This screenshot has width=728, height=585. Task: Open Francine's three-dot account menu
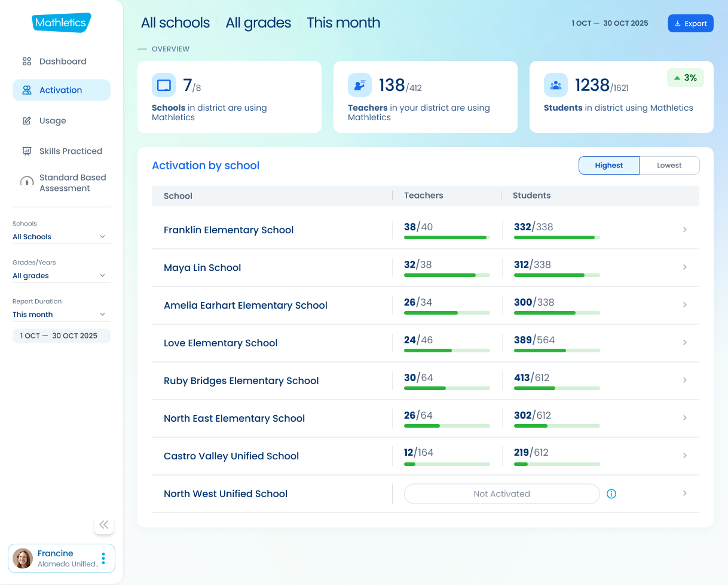click(103, 559)
